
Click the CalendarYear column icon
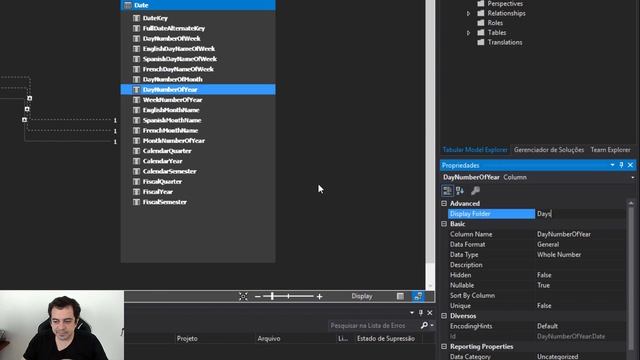(x=137, y=161)
